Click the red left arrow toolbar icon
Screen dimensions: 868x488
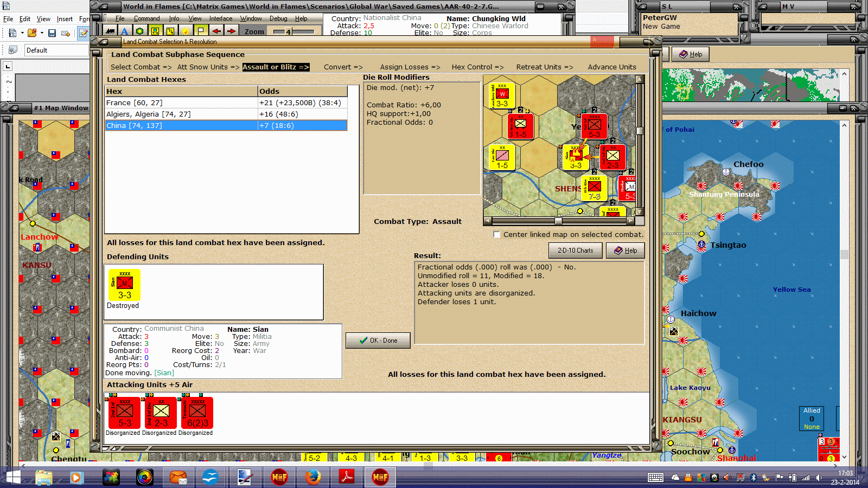tap(216, 31)
